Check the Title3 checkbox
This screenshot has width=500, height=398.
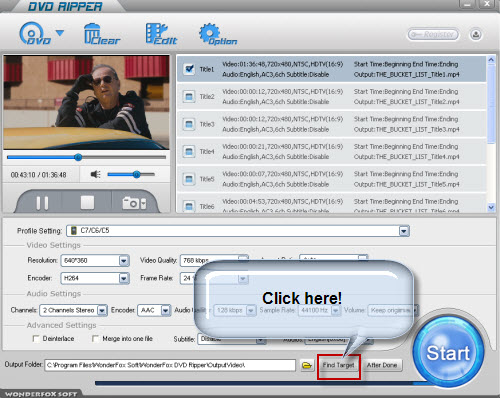click(189, 124)
